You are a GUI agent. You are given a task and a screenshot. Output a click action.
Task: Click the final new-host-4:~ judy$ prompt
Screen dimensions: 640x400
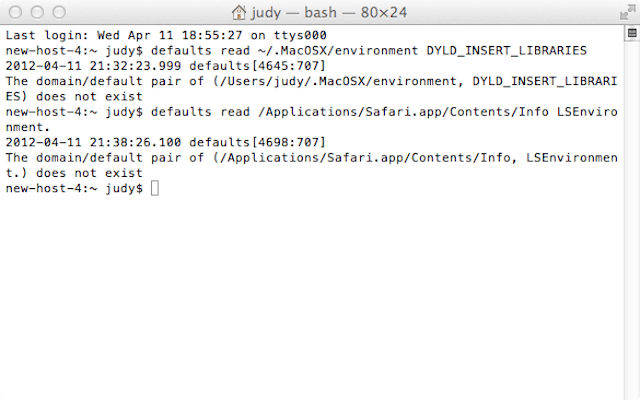pos(74,188)
